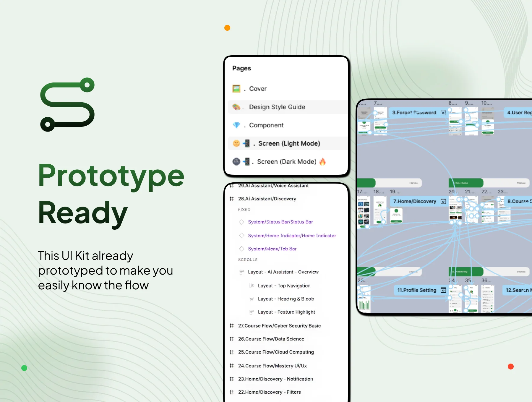Select frame 26.Course Flow/Data Science

271,339
